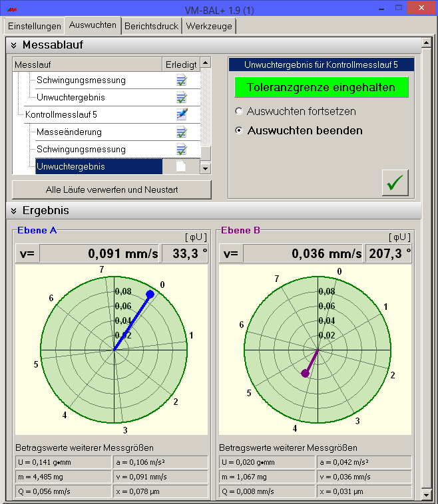Click the first Schwingungsmessung completed icon

(x=181, y=80)
